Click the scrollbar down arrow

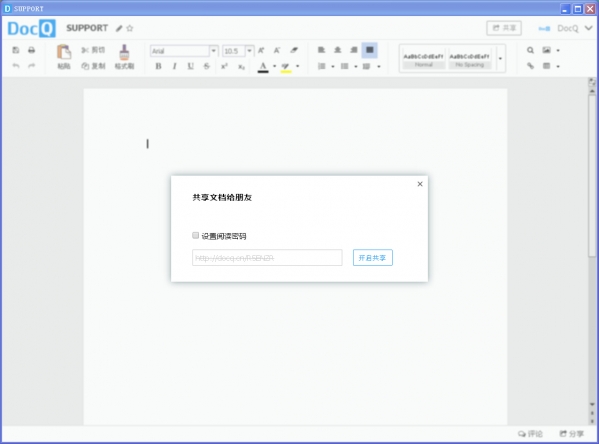pos(592,404)
